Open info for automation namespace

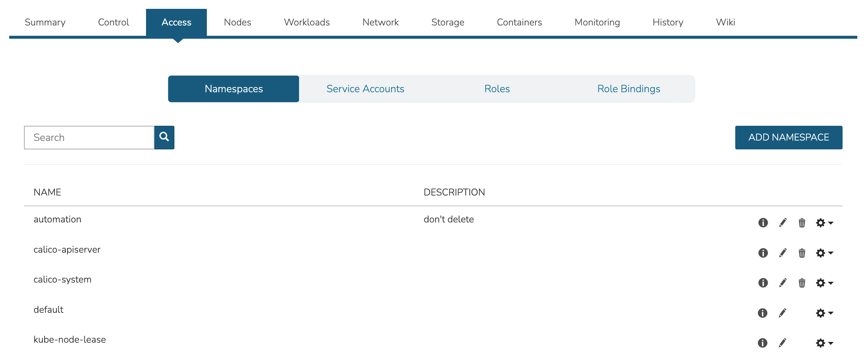763,223
